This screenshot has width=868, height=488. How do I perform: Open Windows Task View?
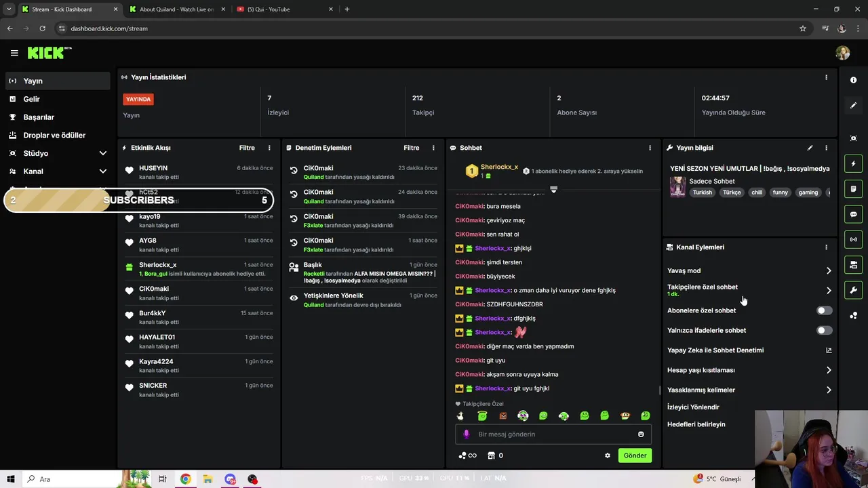pos(163,479)
